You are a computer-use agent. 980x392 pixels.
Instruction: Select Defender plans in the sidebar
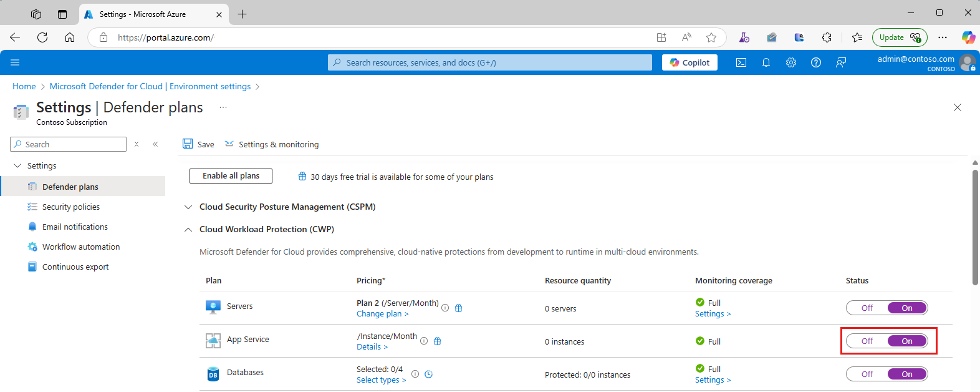coord(83,187)
